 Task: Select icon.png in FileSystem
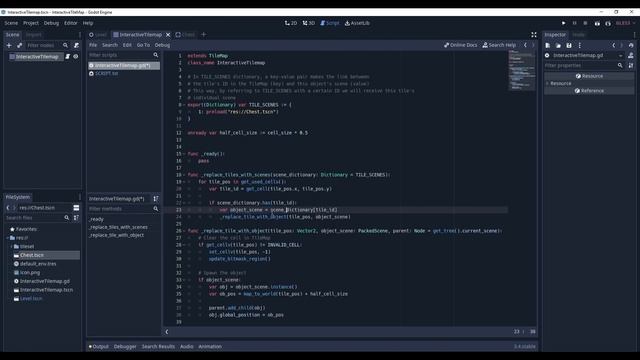(x=30, y=273)
